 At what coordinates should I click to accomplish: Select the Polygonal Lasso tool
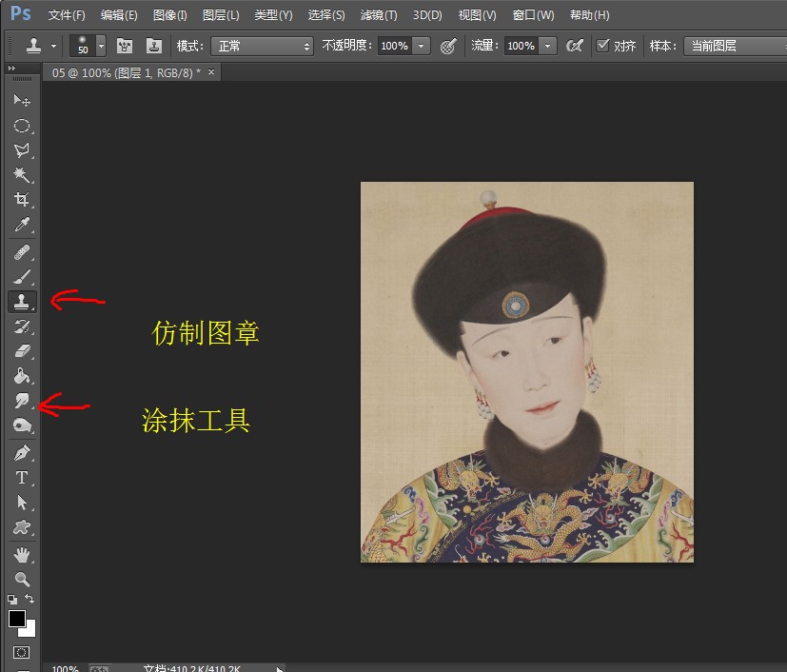point(22,150)
